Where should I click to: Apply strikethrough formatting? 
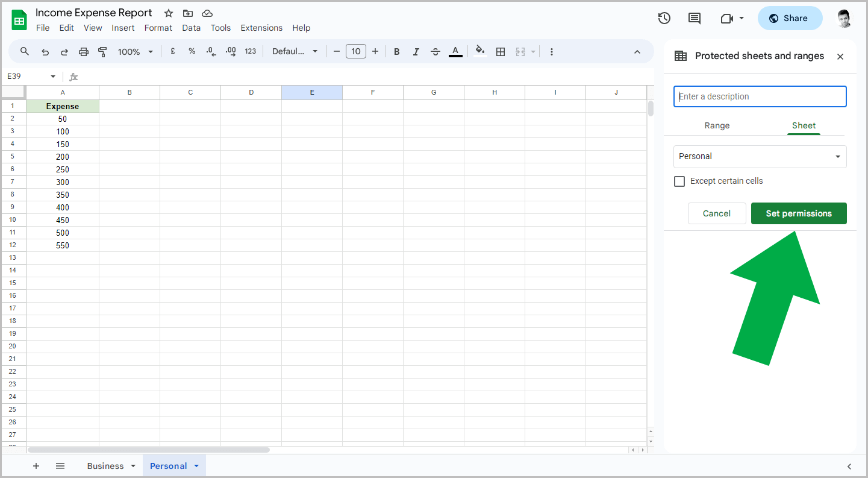pyautogui.click(x=436, y=52)
